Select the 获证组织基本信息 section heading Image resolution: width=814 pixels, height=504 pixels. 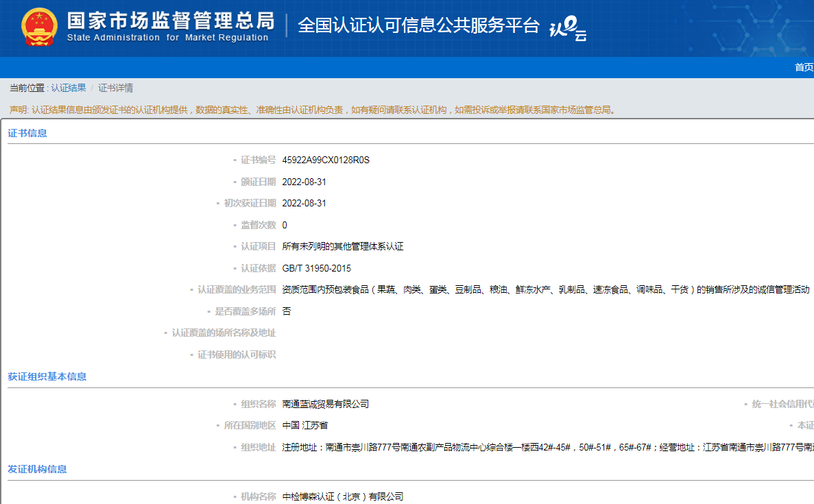[x=47, y=377]
